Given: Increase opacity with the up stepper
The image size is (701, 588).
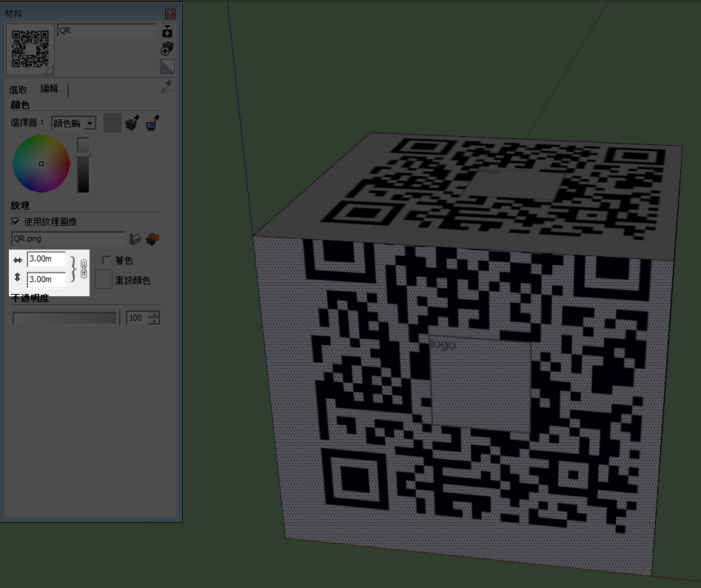Looking at the screenshot, I should pos(154,315).
